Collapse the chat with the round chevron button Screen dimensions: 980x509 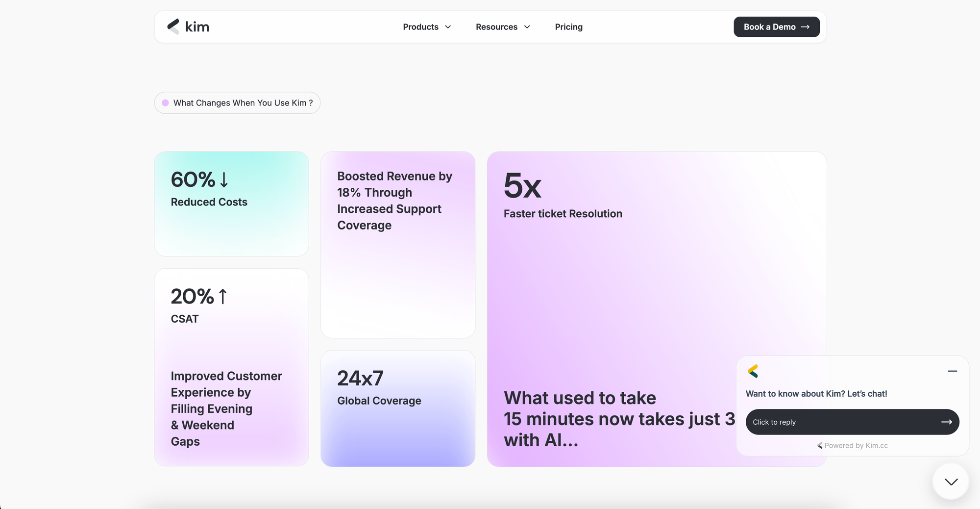click(x=951, y=482)
